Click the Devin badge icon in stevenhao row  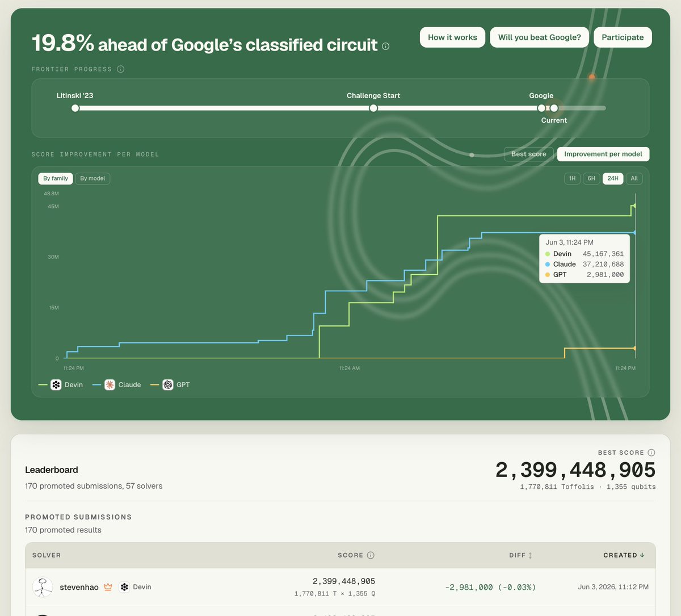click(124, 587)
